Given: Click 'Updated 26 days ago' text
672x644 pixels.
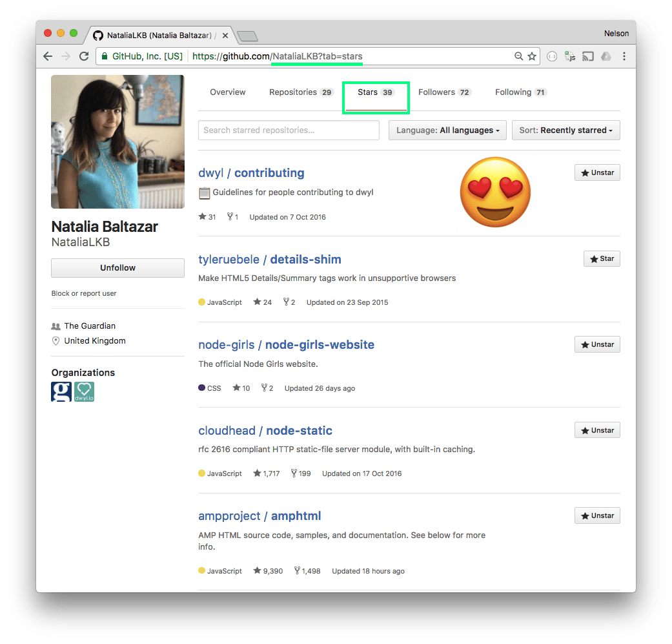Looking at the screenshot, I should 320,388.
